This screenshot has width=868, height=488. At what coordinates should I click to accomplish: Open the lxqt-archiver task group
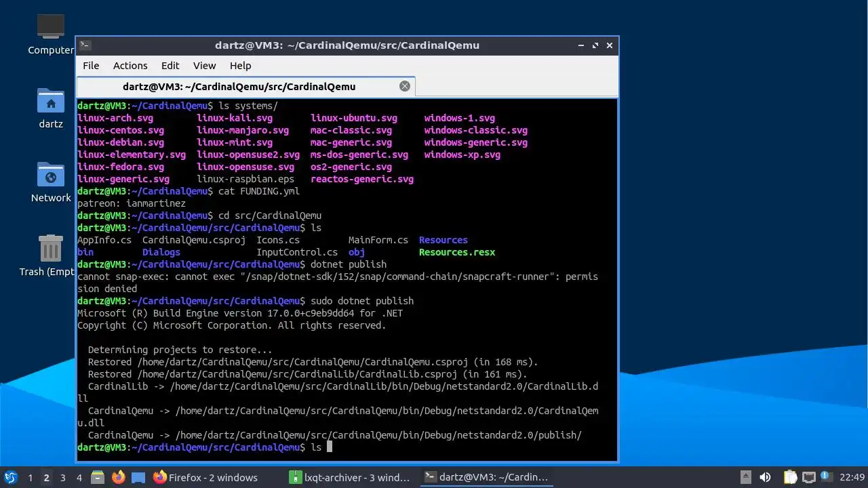click(x=350, y=477)
